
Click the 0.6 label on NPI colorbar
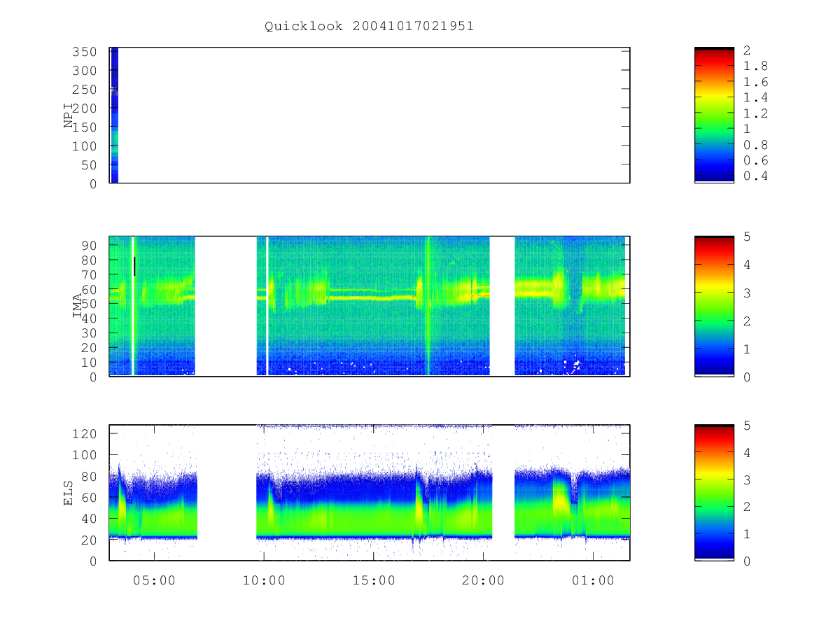click(x=755, y=160)
